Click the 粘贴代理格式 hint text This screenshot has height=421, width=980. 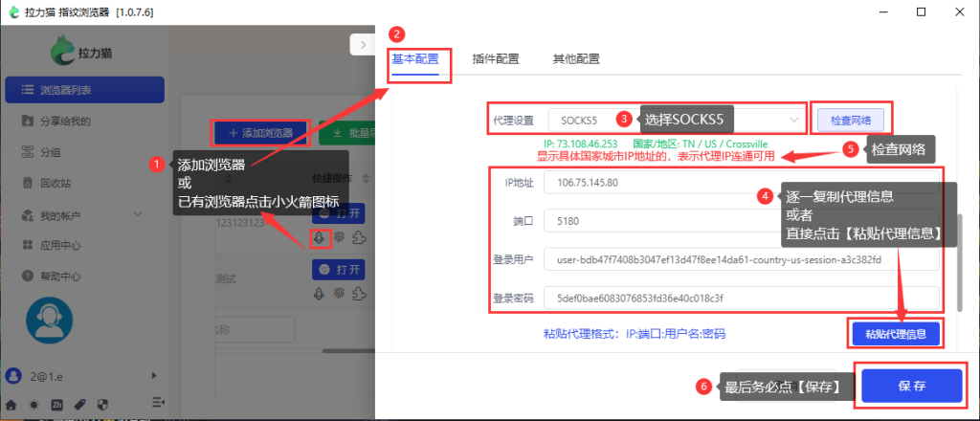[x=635, y=334]
